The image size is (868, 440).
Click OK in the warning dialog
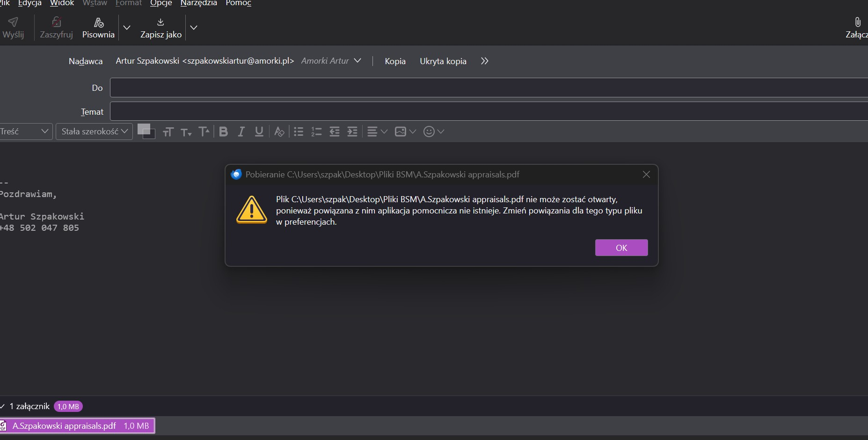tap(621, 248)
